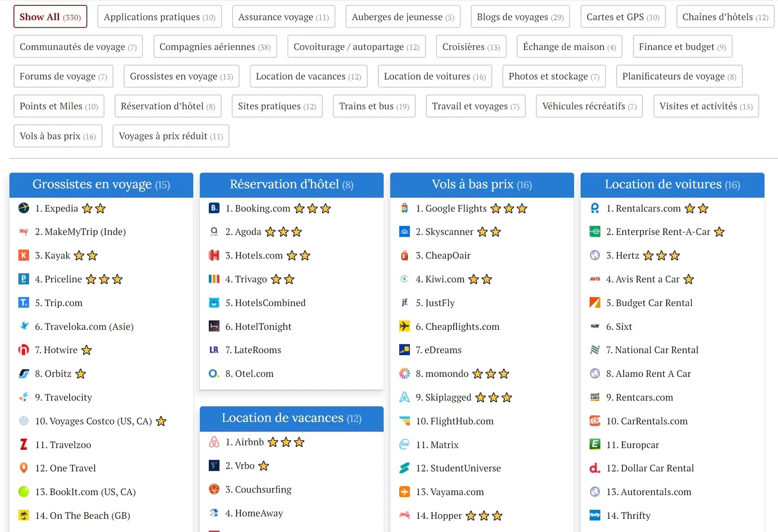Filter by Blogs de voyages category
Screen dimensions: 778x532
(520, 17)
